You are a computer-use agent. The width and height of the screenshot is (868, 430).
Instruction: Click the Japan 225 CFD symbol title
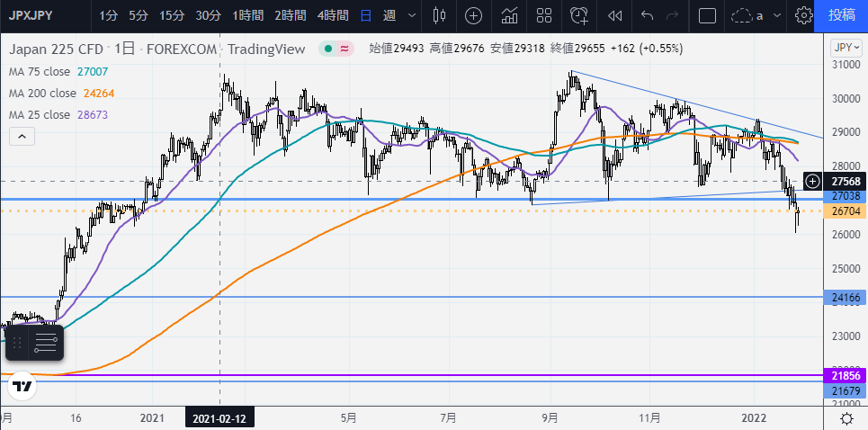click(x=56, y=49)
